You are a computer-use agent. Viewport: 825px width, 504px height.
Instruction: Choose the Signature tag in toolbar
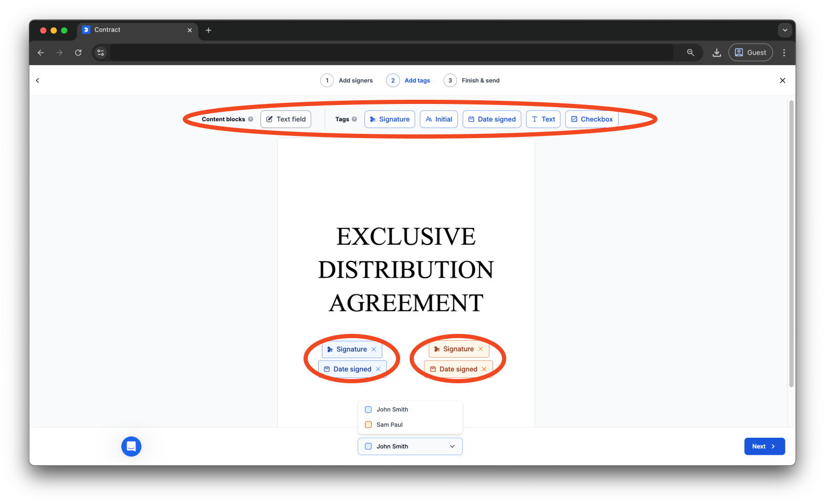click(390, 119)
